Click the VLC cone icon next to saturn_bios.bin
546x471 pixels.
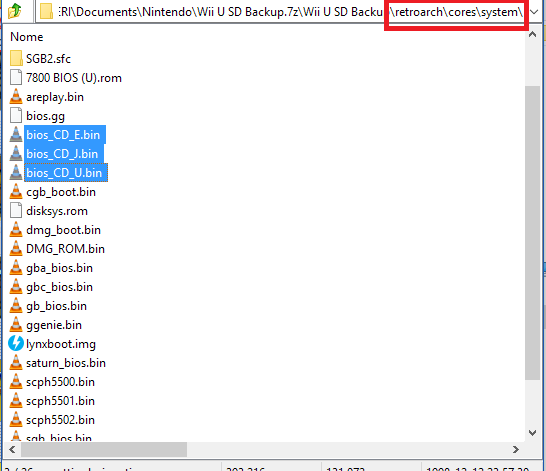(x=16, y=362)
